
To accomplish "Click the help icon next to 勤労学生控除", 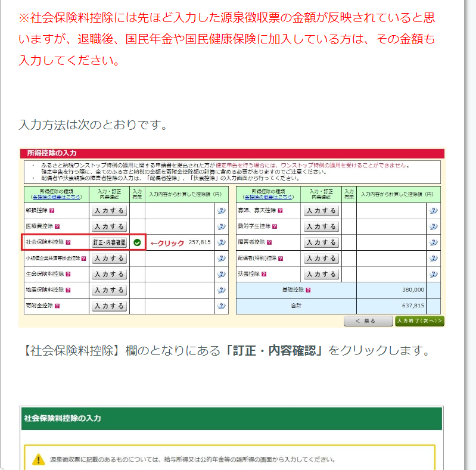I will coord(275,226).
